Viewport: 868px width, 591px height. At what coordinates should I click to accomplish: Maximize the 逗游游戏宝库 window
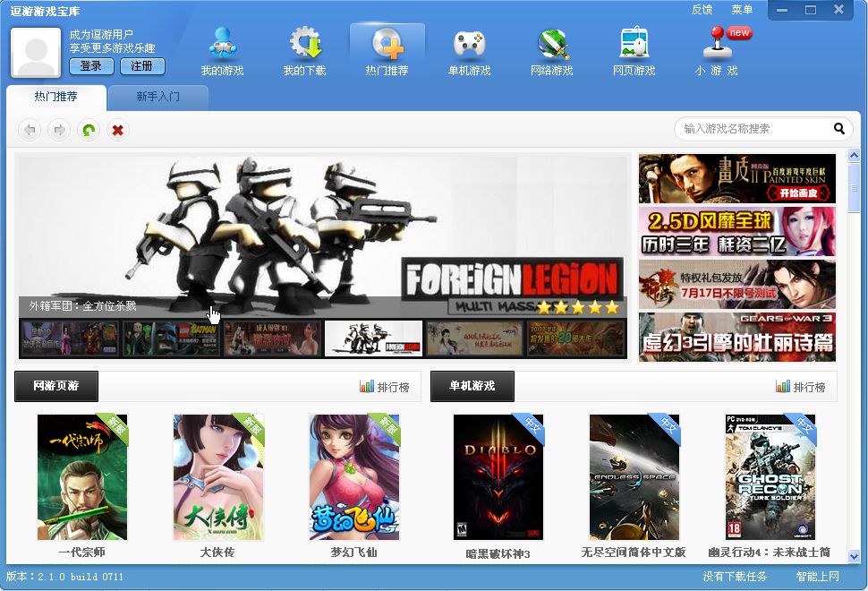point(811,10)
